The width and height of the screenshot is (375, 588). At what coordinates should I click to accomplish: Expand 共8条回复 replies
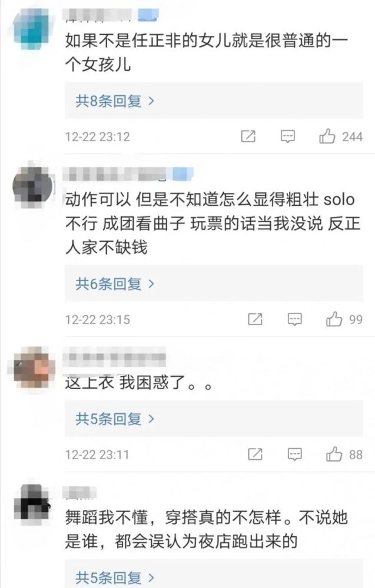point(214,101)
